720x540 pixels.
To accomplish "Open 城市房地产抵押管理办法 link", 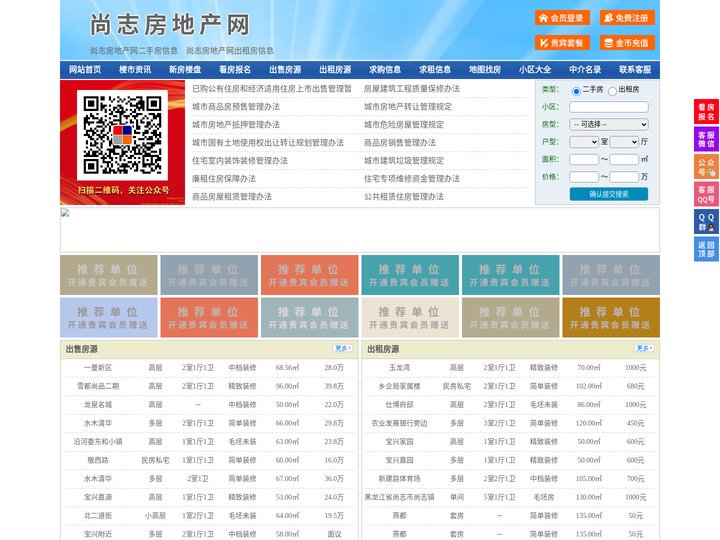I will [x=236, y=124].
